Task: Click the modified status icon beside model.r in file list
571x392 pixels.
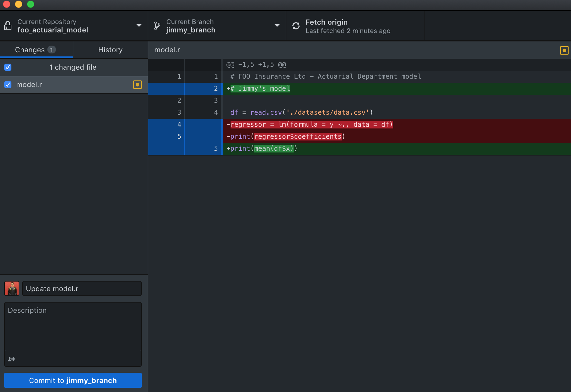Action: (137, 85)
